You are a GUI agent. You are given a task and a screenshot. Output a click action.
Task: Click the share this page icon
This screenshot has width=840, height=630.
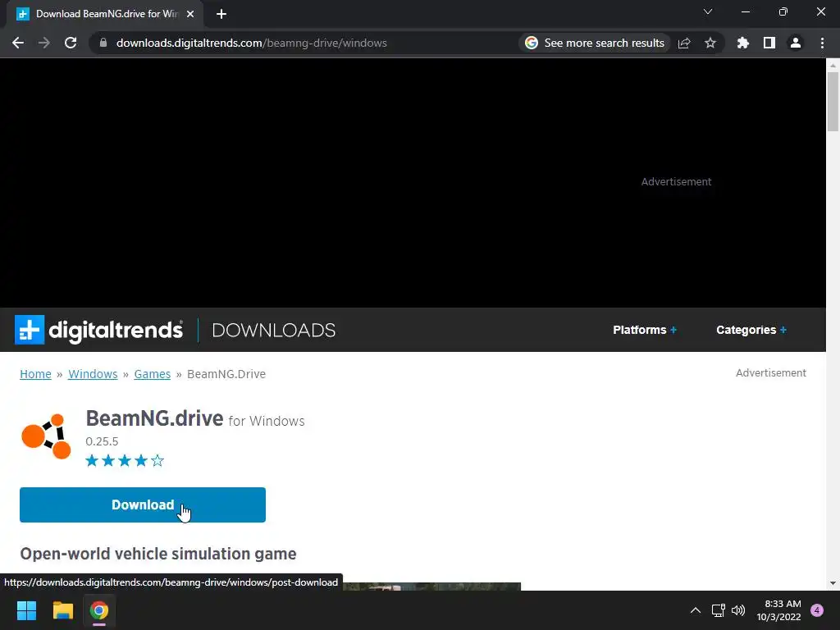[684, 43]
